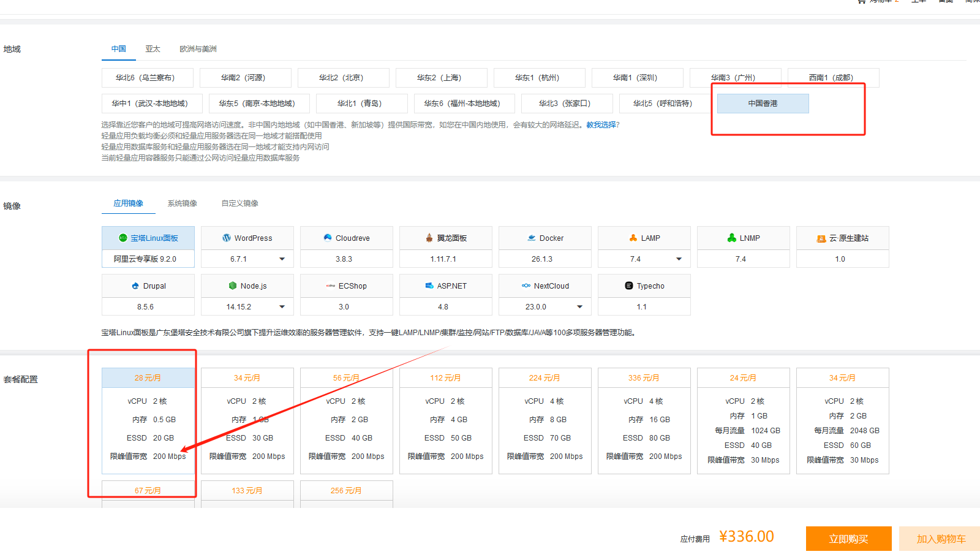This screenshot has width=980, height=557.
Task: Switch to the 中国 region tab
Action: [119, 49]
